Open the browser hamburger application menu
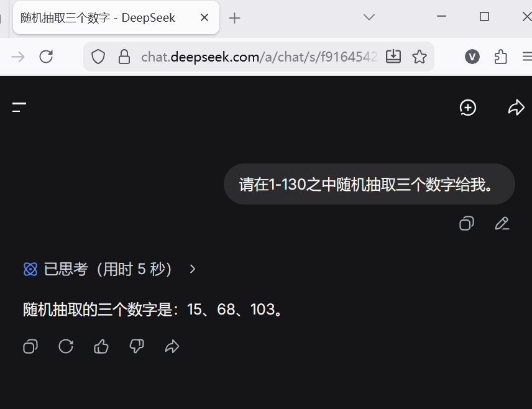Image resolution: width=532 pixels, height=409 pixels. point(527,57)
